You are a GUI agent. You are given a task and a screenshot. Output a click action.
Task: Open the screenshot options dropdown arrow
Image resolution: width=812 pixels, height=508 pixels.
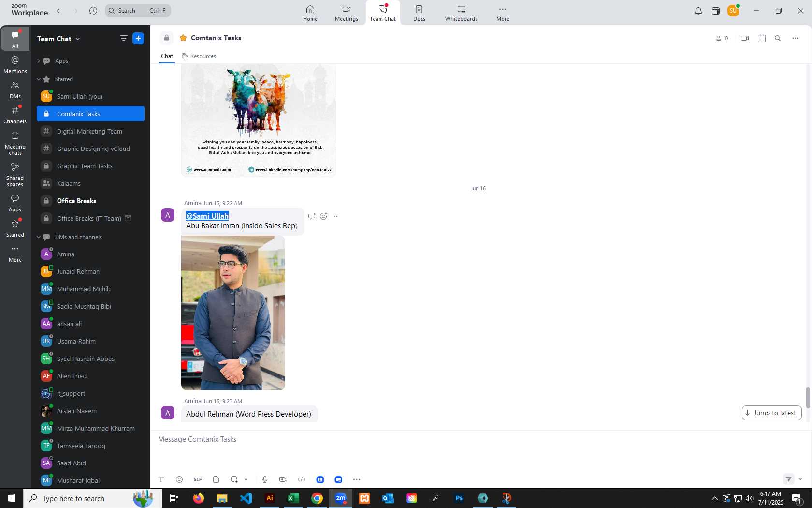(246, 479)
